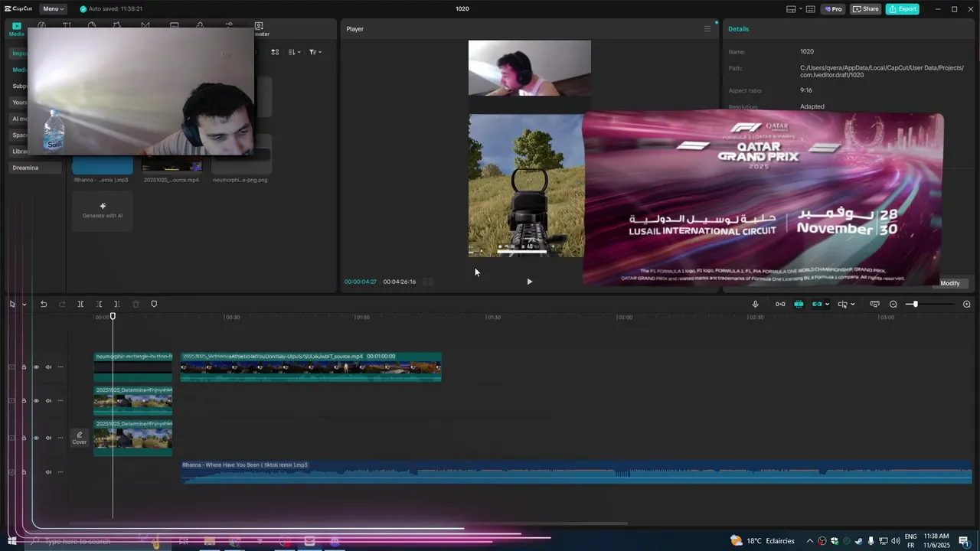The image size is (980, 551).
Task: Open the media sort dropdown
Action: [x=295, y=52]
